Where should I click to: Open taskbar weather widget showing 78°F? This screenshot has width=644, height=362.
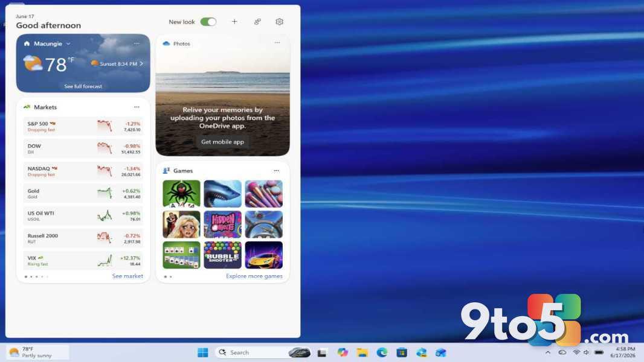pyautogui.click(x=37, y=352)
